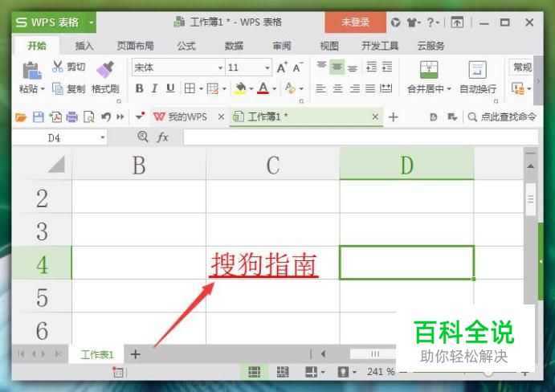Switch to page break preview icon
Screen dimensions: 555x392
(283, 372)
